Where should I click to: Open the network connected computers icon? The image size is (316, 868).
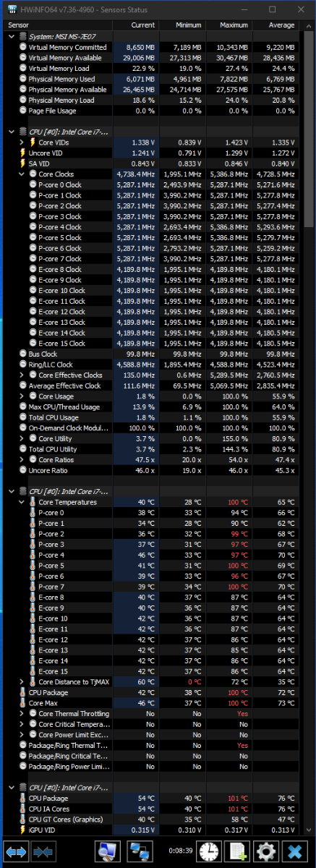tap(140, 851)
